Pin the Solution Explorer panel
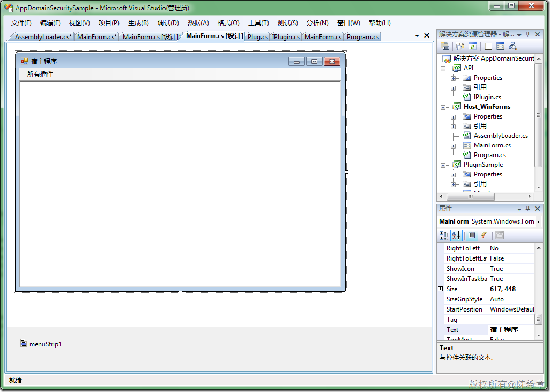The height and width of the screenshot is (392, 550). pyautogui.click(x=528, y=34)
